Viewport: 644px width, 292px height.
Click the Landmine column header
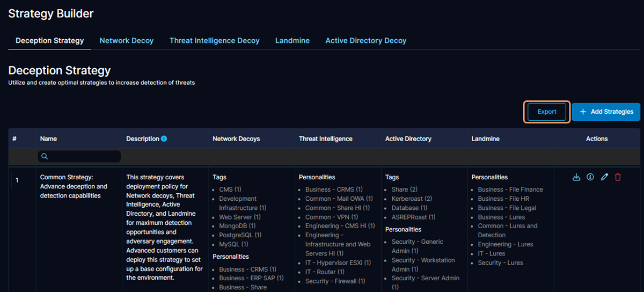tap(485, 138)
